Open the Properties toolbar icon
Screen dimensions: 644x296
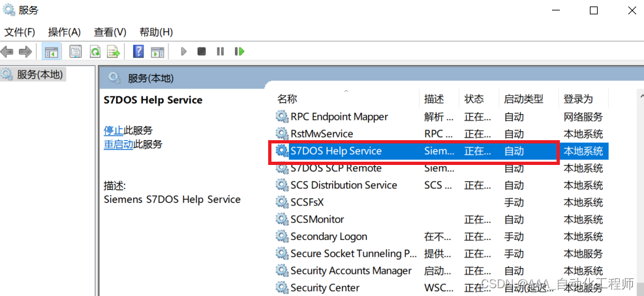click(x=76, y=52)
